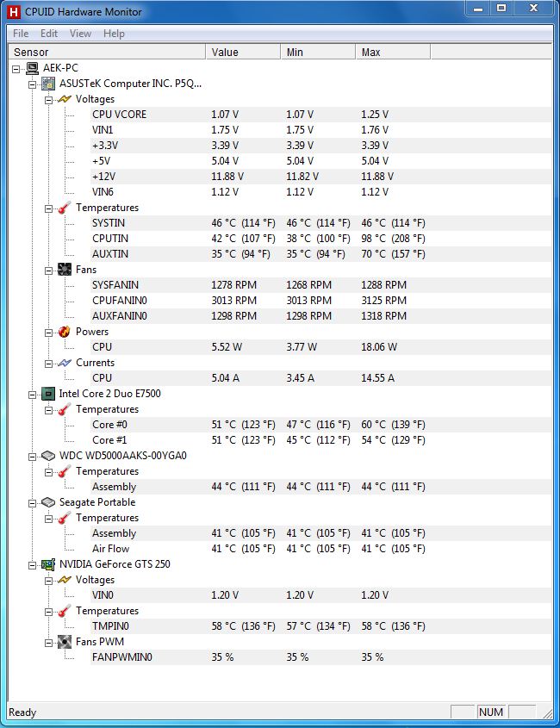Collapse the Seagate Portable node
560x728 pixels.
pyautogui.click(x=32, y=503)
